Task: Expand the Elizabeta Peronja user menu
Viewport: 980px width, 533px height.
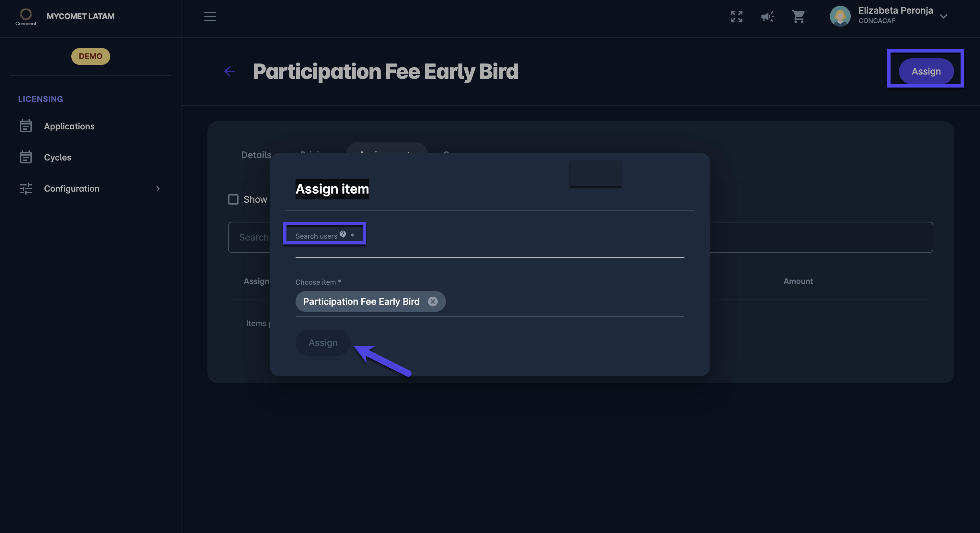Action: coord(943,16)
